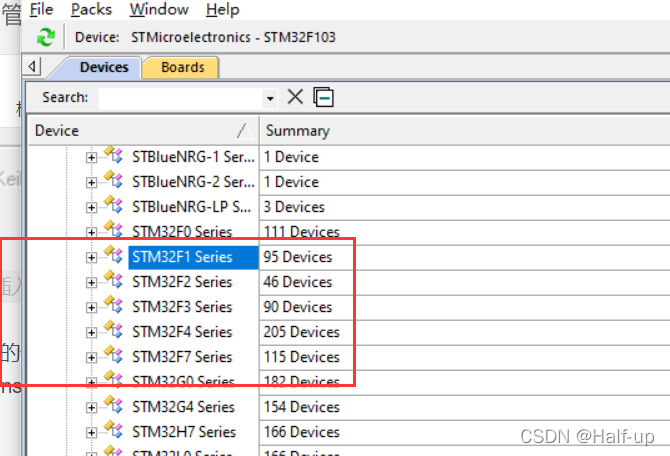Click the Summary column header
Image resolution: width=670 pixels, height=456 pixels.
click(x=465, y=130)
